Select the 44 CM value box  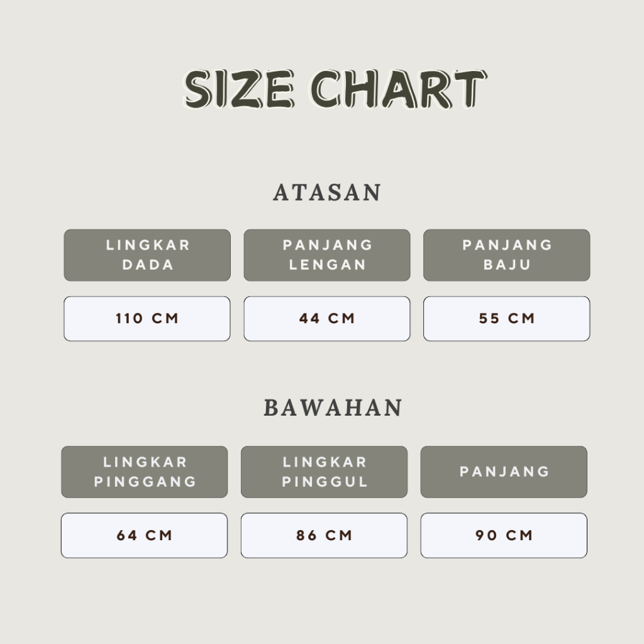coord(327,319)
